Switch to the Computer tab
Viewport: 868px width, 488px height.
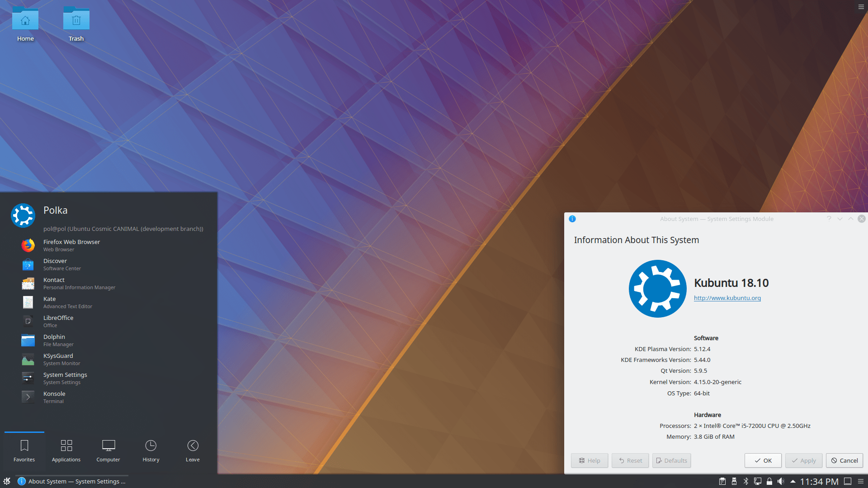[x=108, y=451]
